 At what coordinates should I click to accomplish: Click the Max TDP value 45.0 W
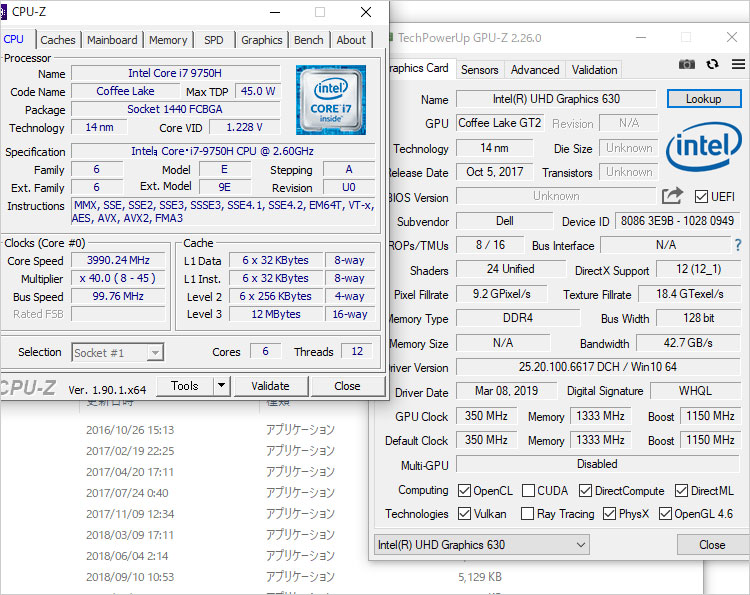tap(258, 91)
